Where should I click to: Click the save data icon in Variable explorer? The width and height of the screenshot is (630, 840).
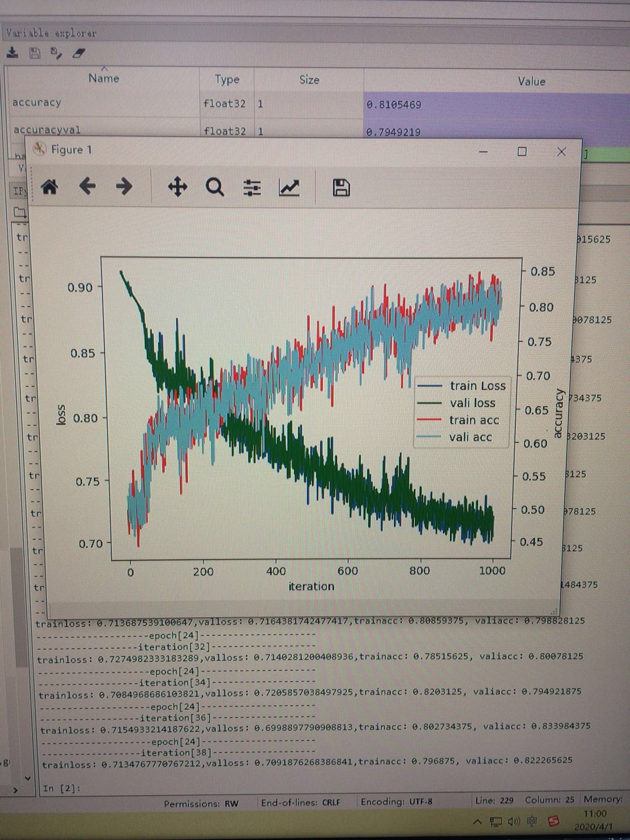pos(35,53)
